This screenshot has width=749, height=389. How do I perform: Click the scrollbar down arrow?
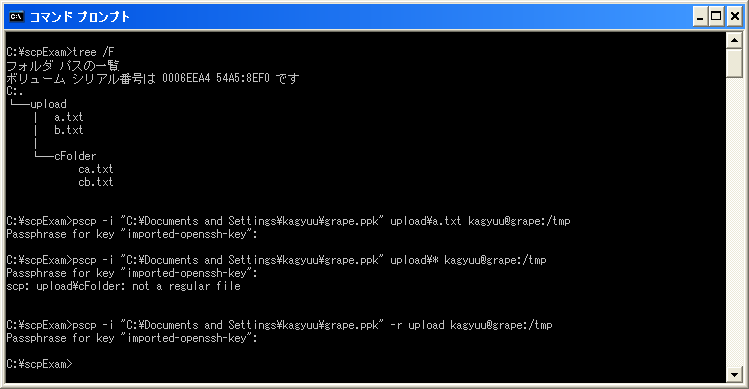pos(734,374)
